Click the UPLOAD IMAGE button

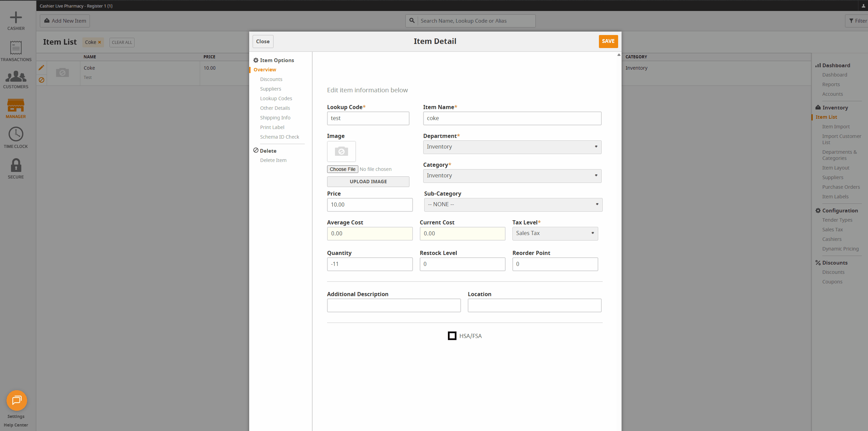368,182
